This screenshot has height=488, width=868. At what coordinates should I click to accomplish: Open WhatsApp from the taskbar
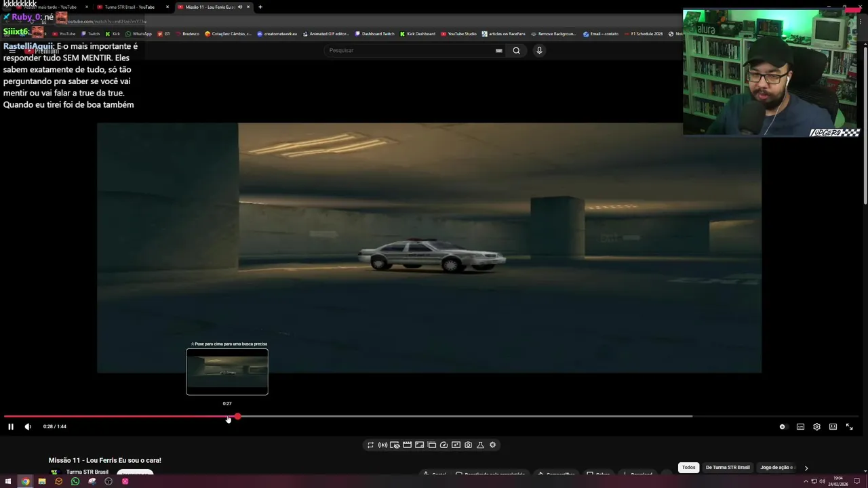click(75, 481)
